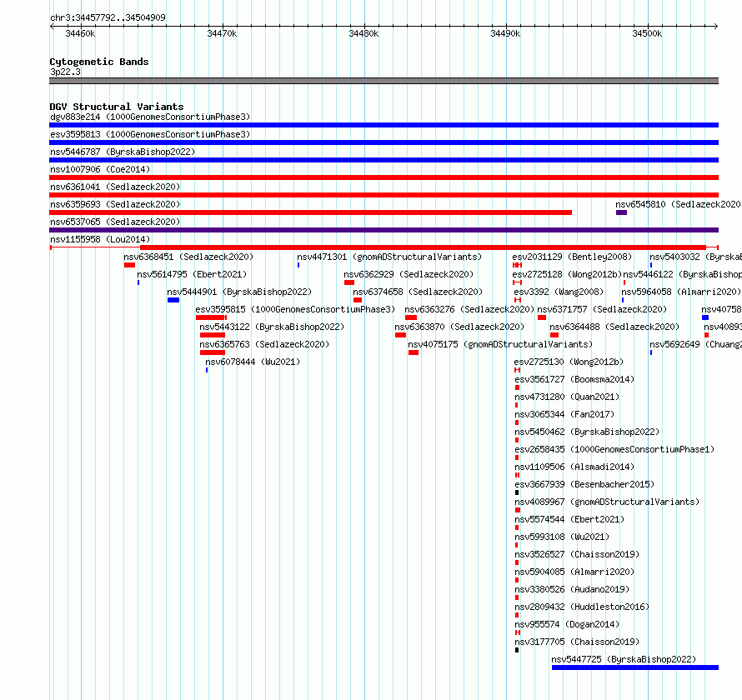Open the nsv5993108 (Wu2021) label

coord(562,537)
